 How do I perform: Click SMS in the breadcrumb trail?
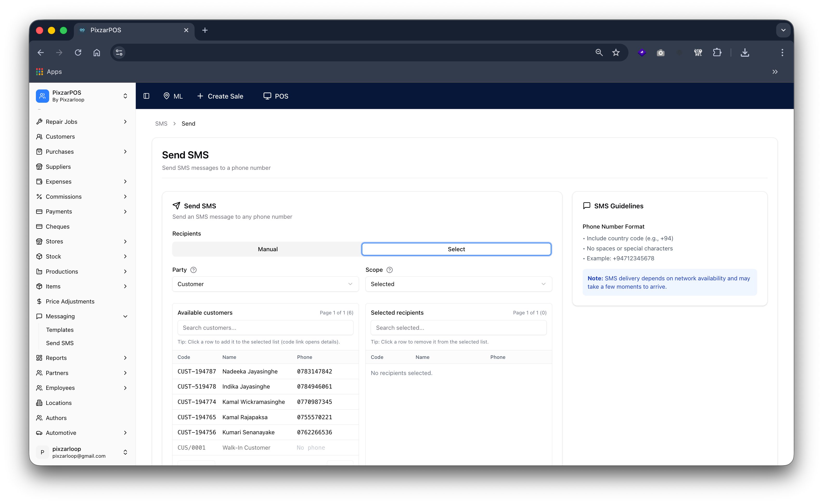tap(161, 123)
